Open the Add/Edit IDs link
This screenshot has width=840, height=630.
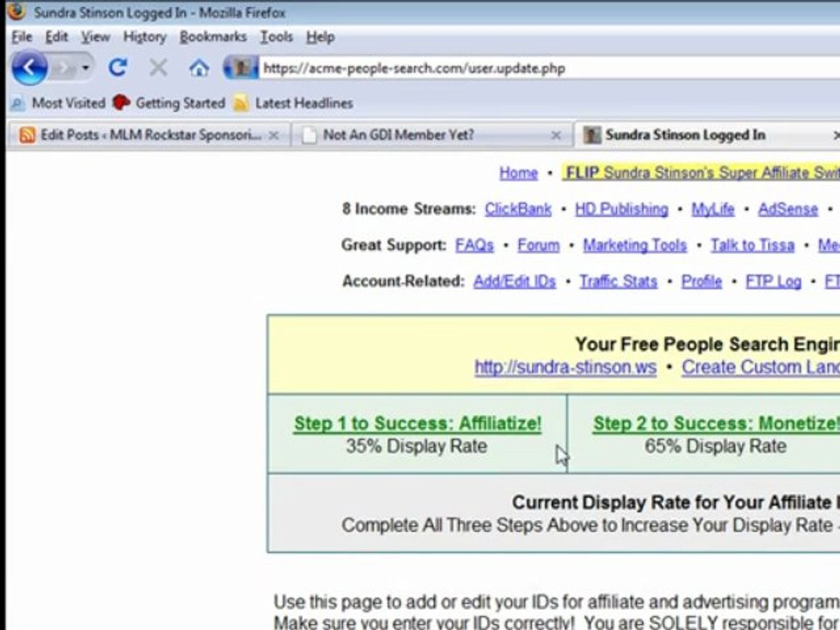514,281
